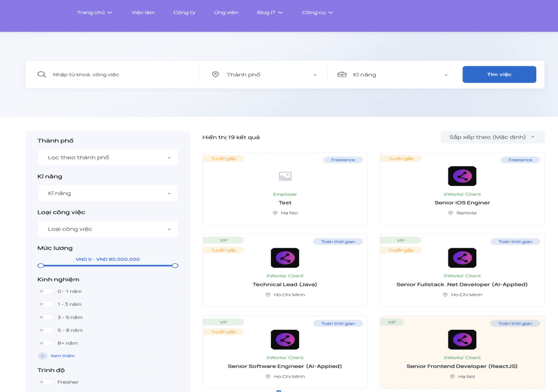Click itWorks logo on Senior Frontend Developer card
This screenshot has width=558, height=392.
click(462, 340)
